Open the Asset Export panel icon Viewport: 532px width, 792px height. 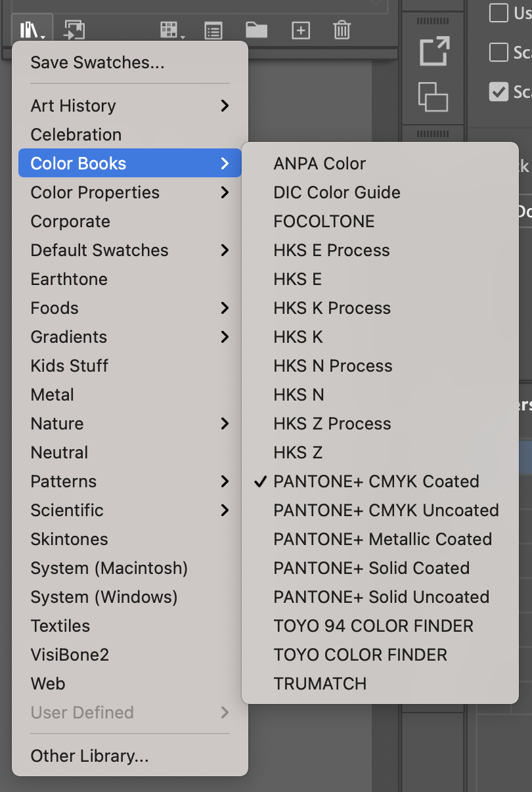click(433, 53)
